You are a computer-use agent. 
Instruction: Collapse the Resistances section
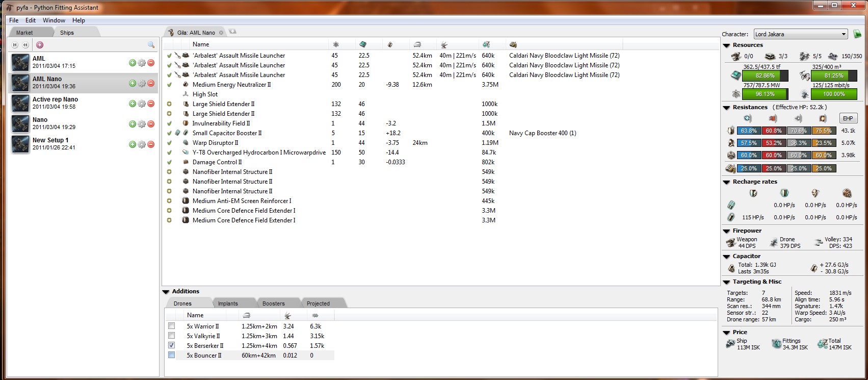click(x=726, y=108)
